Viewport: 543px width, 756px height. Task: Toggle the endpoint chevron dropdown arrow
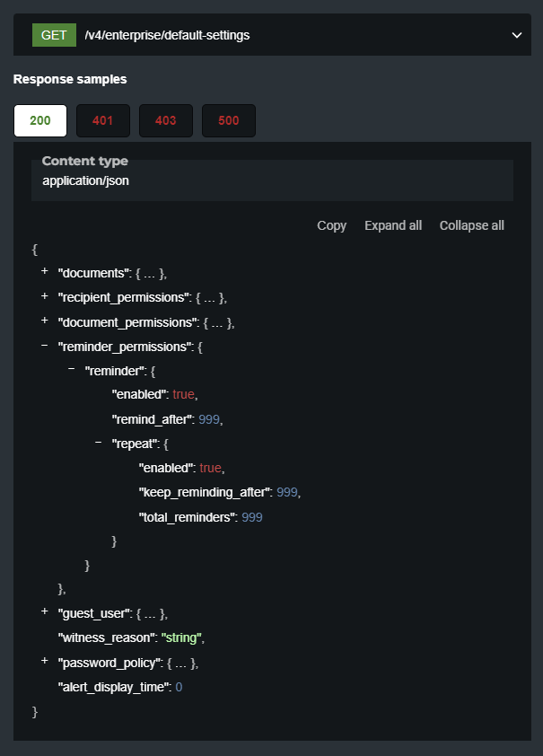[x=517, y=35]
